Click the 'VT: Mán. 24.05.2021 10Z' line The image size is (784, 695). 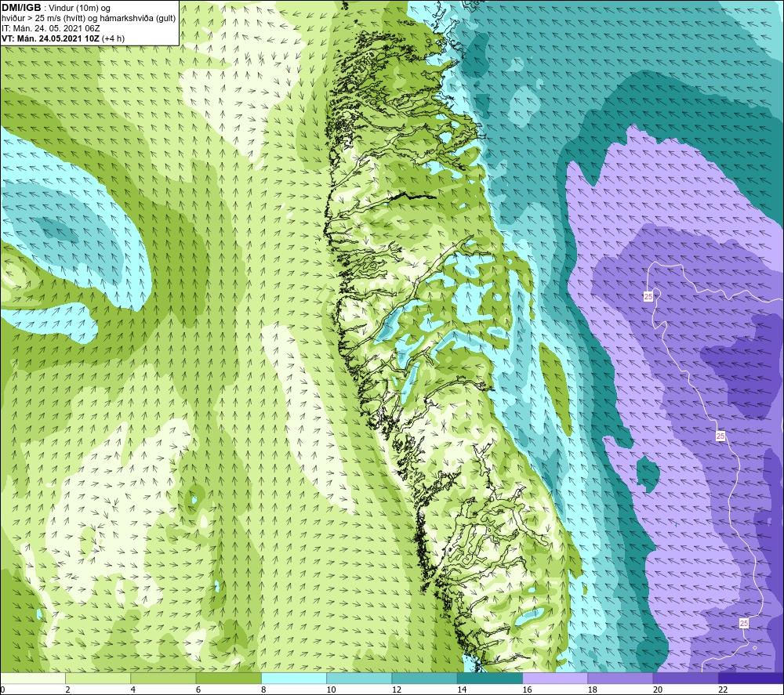click(50, 38)
